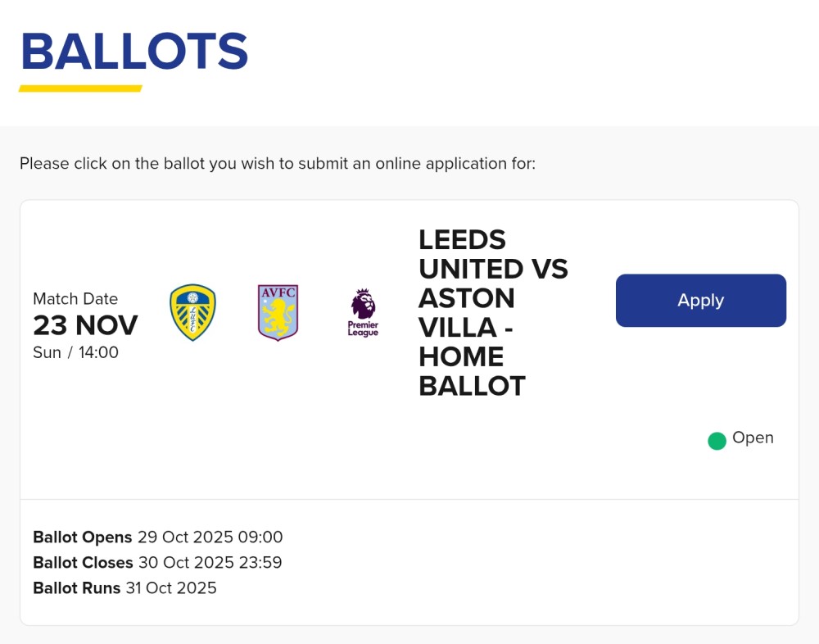Click the Ballot Closes label
The image size is (819, 644).
pyautogui.click(x=83, y=563)
